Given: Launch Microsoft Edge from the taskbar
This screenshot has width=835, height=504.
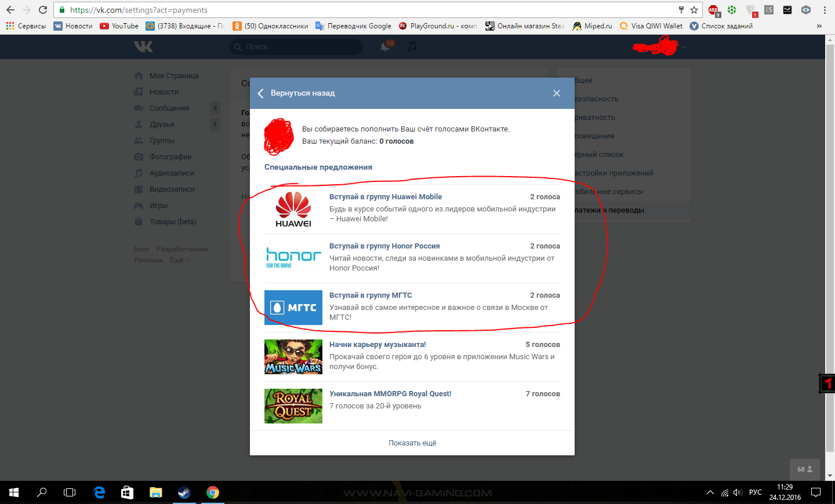Looking at the screenshot, I should click(99, 492).
